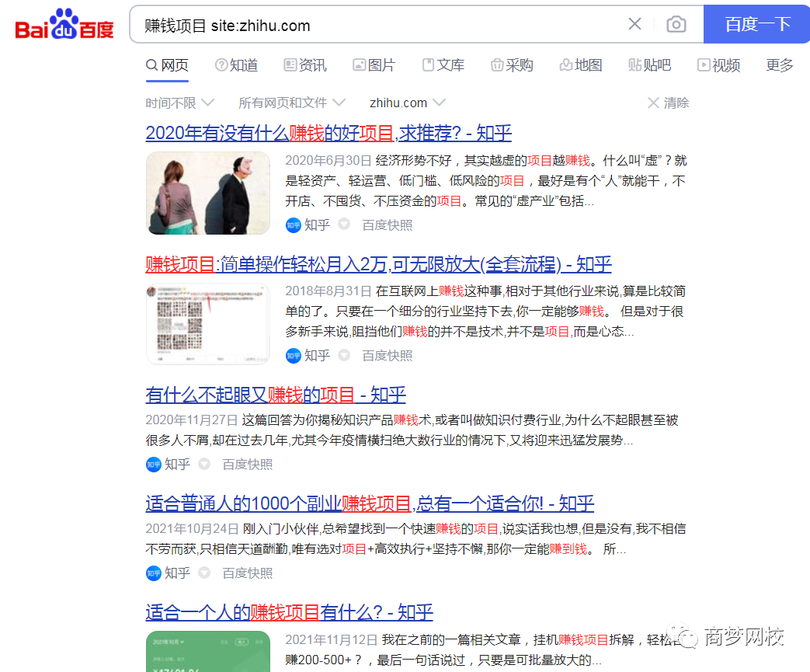
Task: Click the Zhihu icon under the first result
Action: (x=293, y=225)
